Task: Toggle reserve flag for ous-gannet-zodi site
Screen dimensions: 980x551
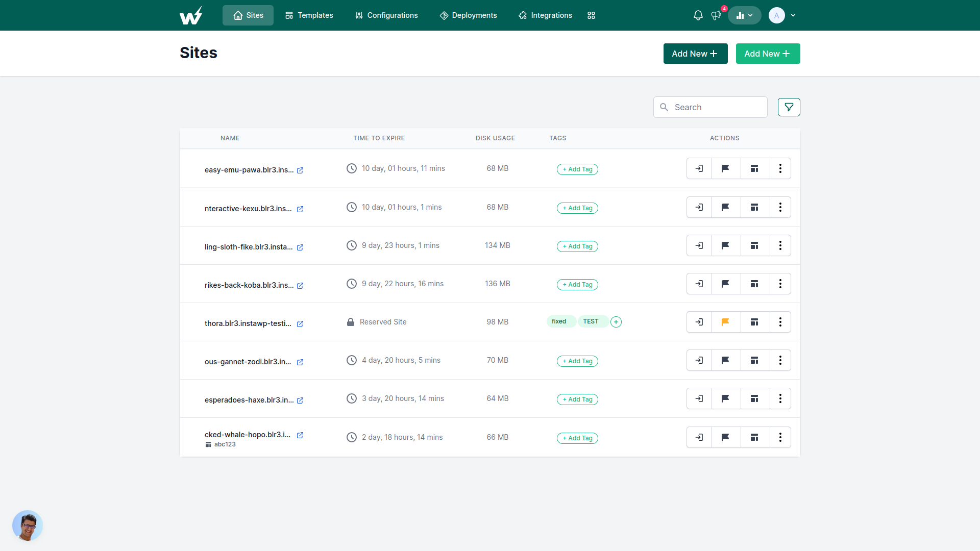Action: coord(726,360)
